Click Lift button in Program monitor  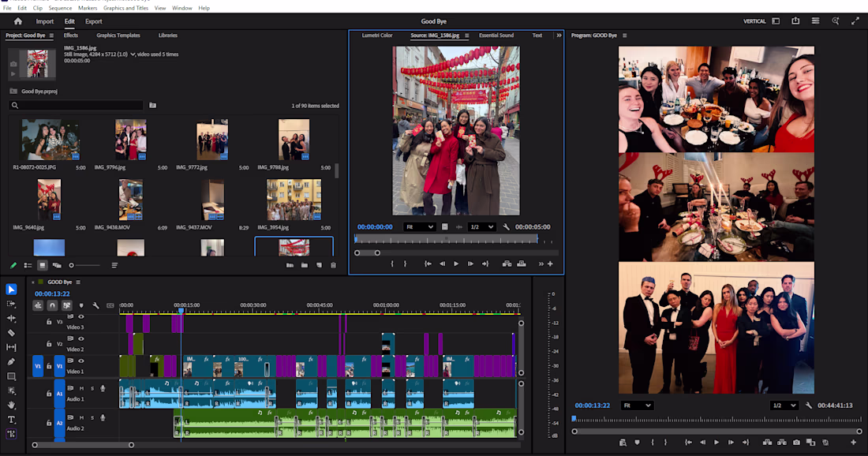point(767,442)
